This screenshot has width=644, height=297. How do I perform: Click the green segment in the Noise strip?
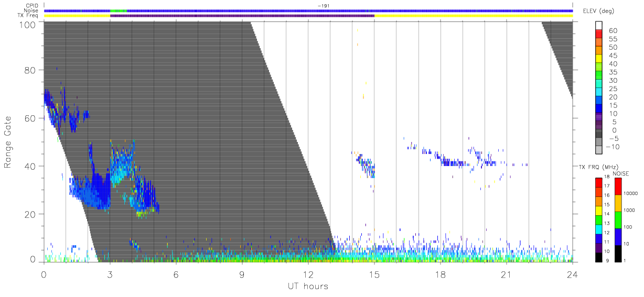119,10
